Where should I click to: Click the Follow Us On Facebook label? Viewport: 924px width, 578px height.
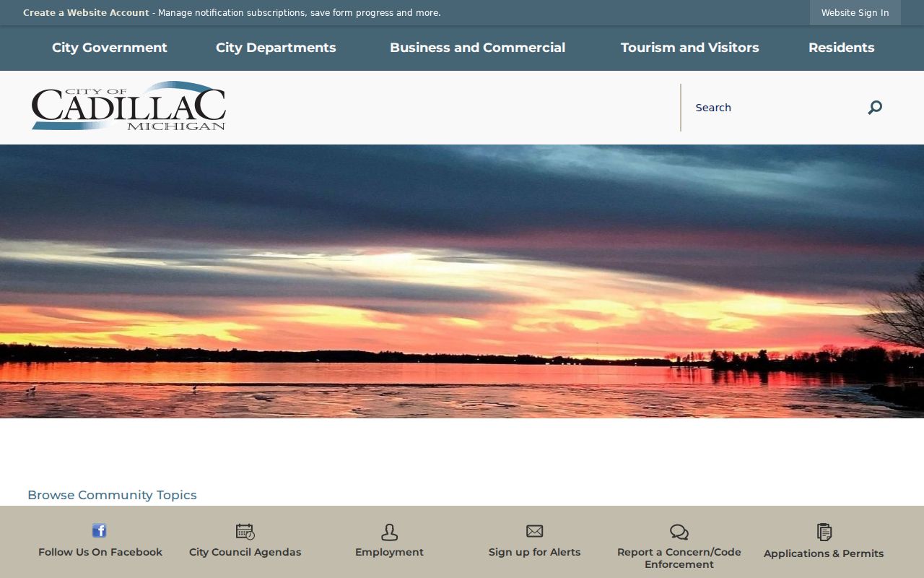100,552
